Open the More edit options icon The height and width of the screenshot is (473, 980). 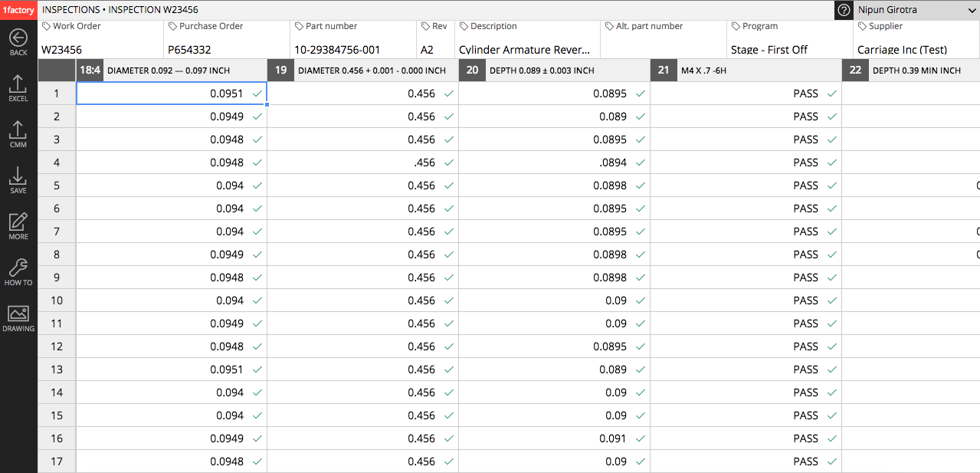tap(18, 222)
